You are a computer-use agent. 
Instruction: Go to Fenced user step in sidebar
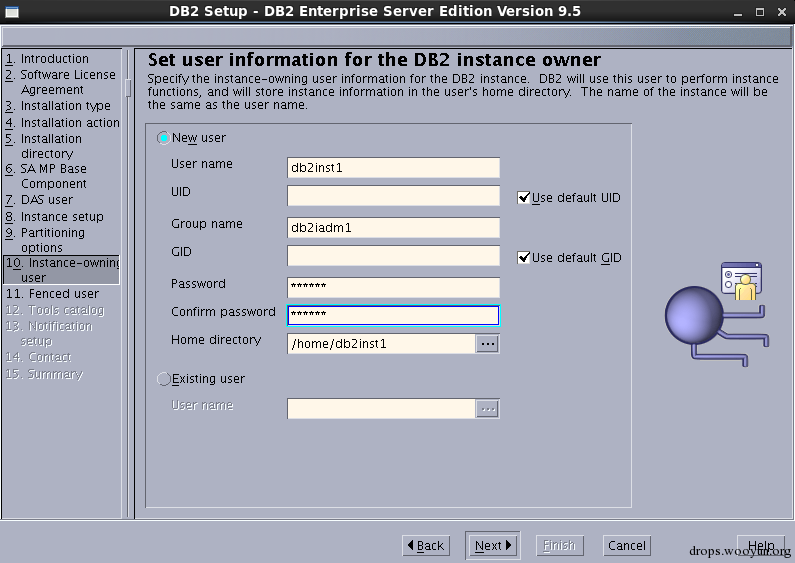[52, 294]
